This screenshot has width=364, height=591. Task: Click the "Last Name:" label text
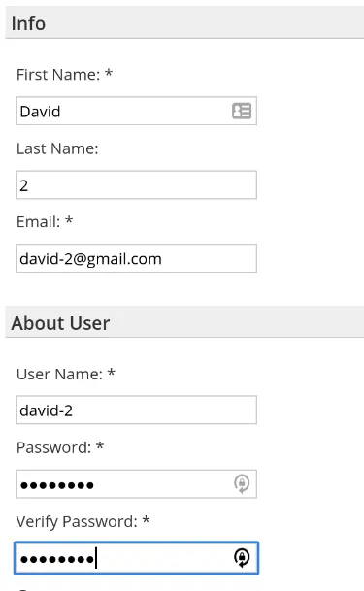pos(57,148)
